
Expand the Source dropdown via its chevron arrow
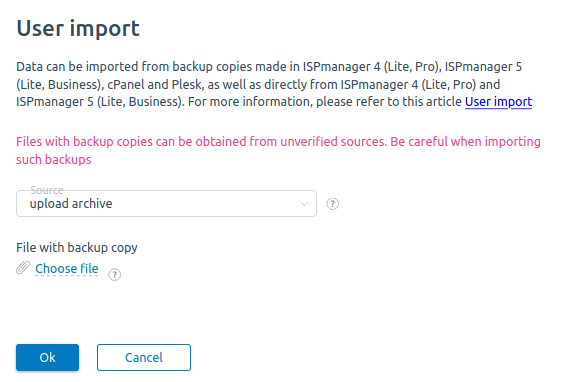(304, 204)
